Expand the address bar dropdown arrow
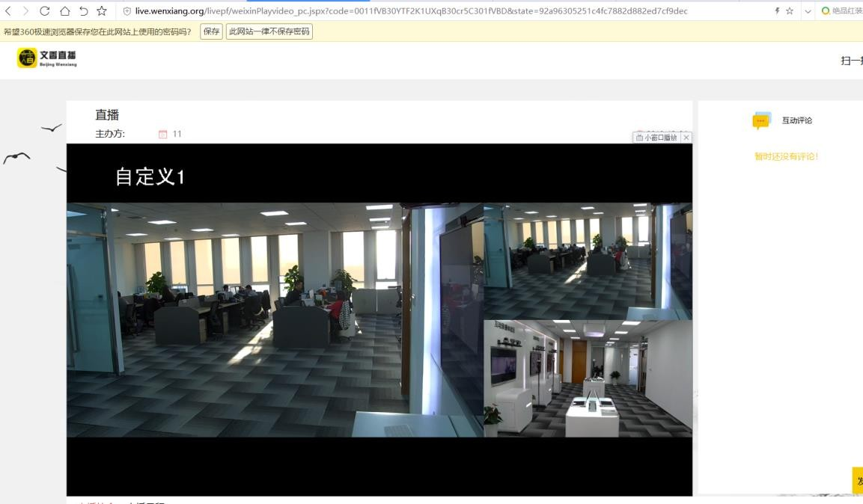Image resolution: width=863 pixels, height=504 pixels. (808, 11)
